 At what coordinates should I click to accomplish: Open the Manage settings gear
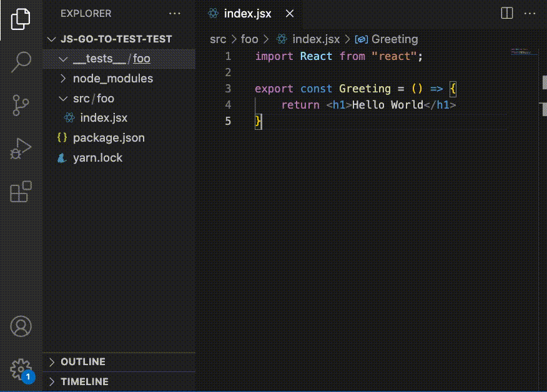click(x=21, y=370)
